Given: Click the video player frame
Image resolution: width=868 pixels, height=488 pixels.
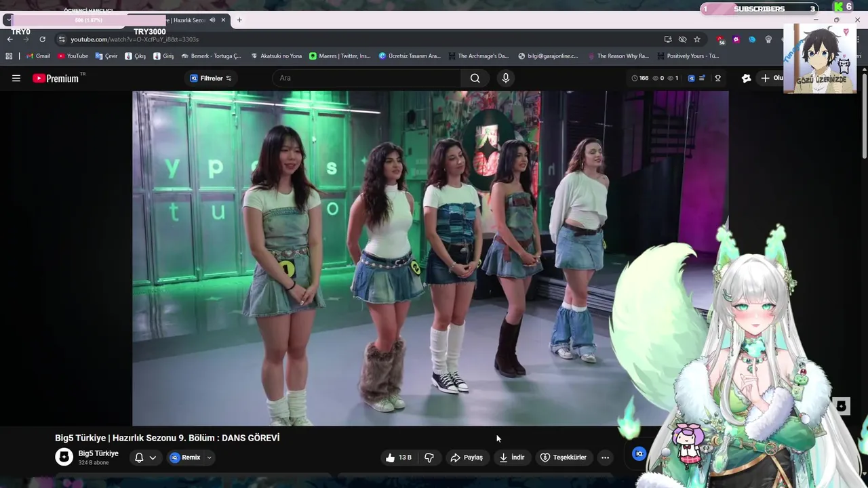Looking at the screenshot, I should click(431, 258).
